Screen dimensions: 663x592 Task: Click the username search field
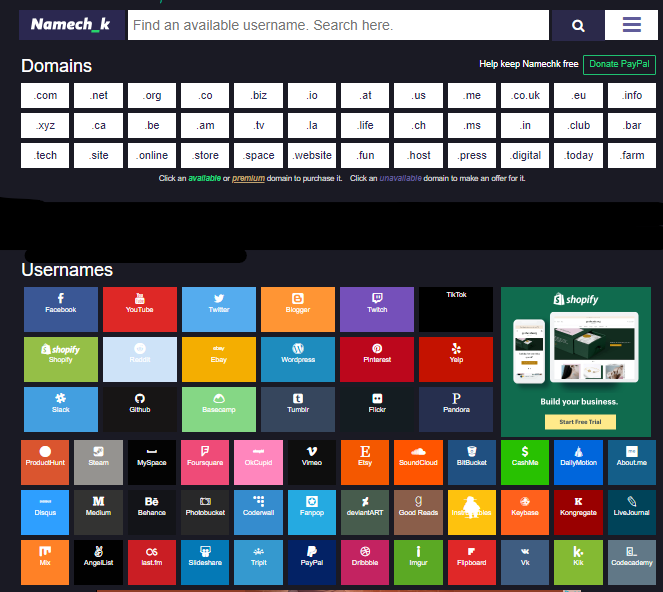(338, 25)
